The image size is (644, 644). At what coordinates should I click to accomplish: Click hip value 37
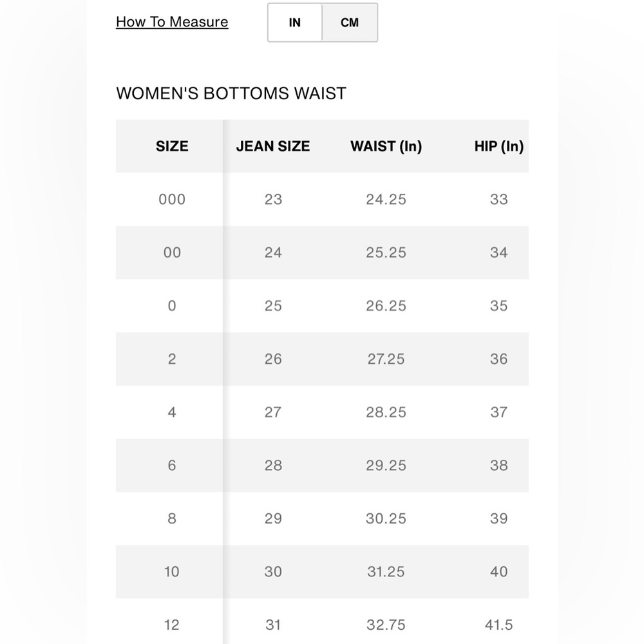coord(498,412)
